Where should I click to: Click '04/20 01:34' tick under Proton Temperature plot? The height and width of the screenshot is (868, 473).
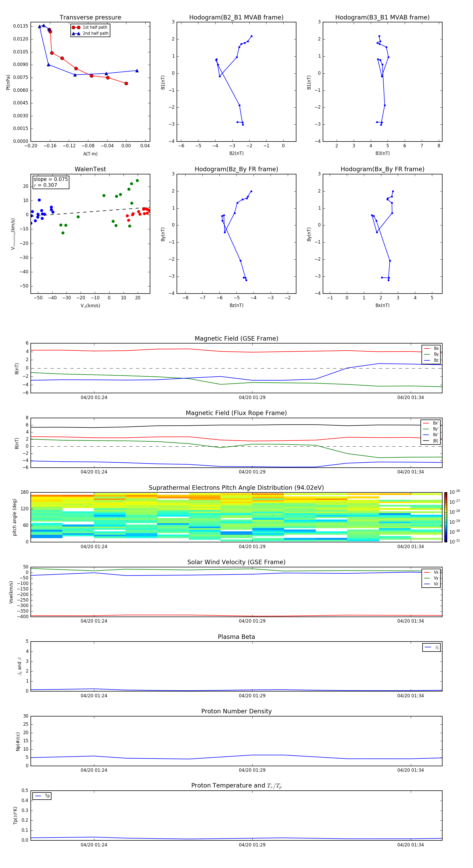410,845
